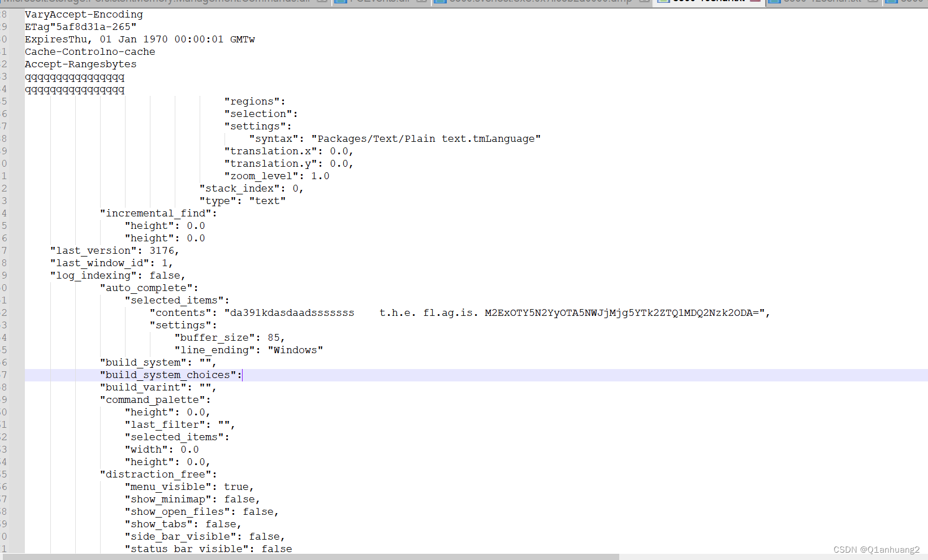928x560 pixels.
Task: Click the "side_bar_visible": false line
Action: [205, 537]
